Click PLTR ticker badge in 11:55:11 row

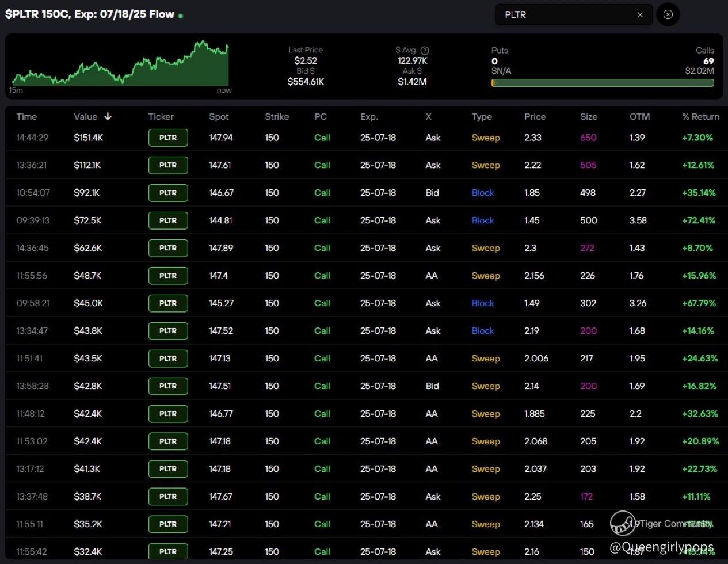coord(168,524)
